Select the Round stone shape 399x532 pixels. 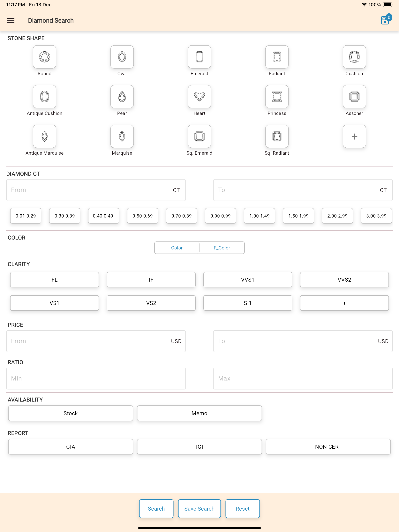tap(45, 57)
